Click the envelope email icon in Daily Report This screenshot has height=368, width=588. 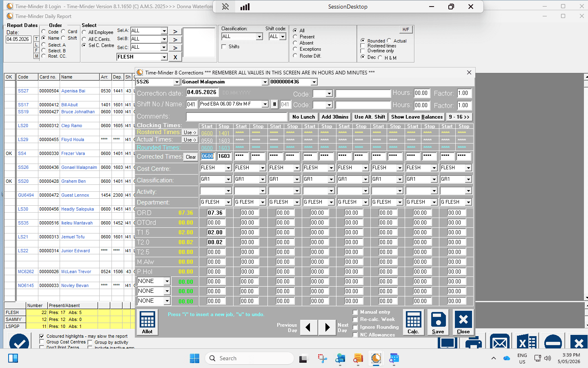tap(500, 342)
